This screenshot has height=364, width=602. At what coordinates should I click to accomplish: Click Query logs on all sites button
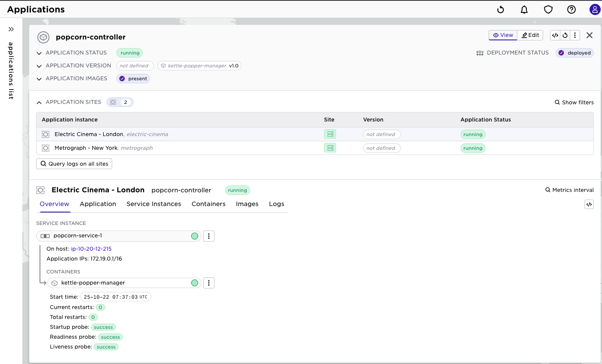[x=74, y=164]
